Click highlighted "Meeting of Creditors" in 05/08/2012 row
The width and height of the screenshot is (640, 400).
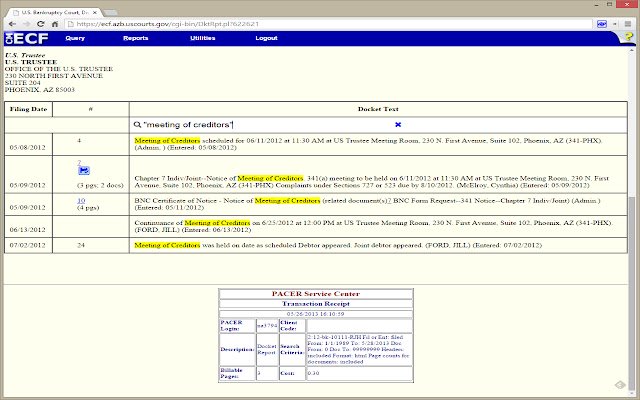(x=167, y=140)
